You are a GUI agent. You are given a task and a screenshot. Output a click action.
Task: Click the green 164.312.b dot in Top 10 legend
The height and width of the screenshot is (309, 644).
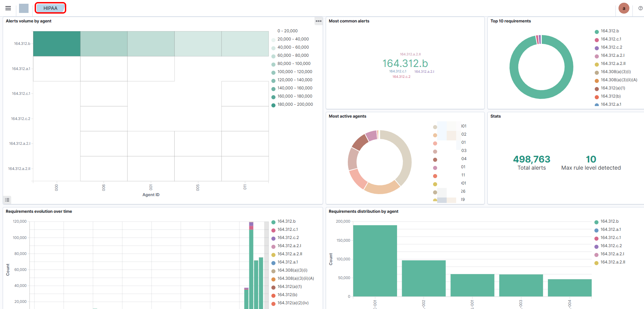pyautogui.click(x=596, y=32)
